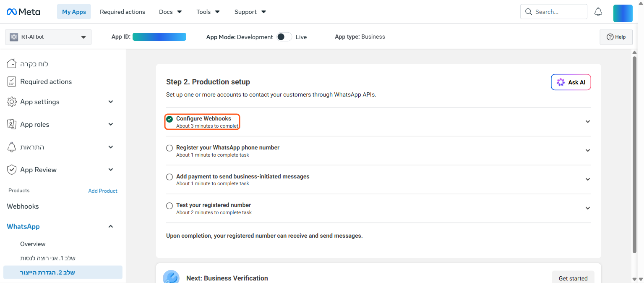Click the Help button

click(x=616, y=37)
